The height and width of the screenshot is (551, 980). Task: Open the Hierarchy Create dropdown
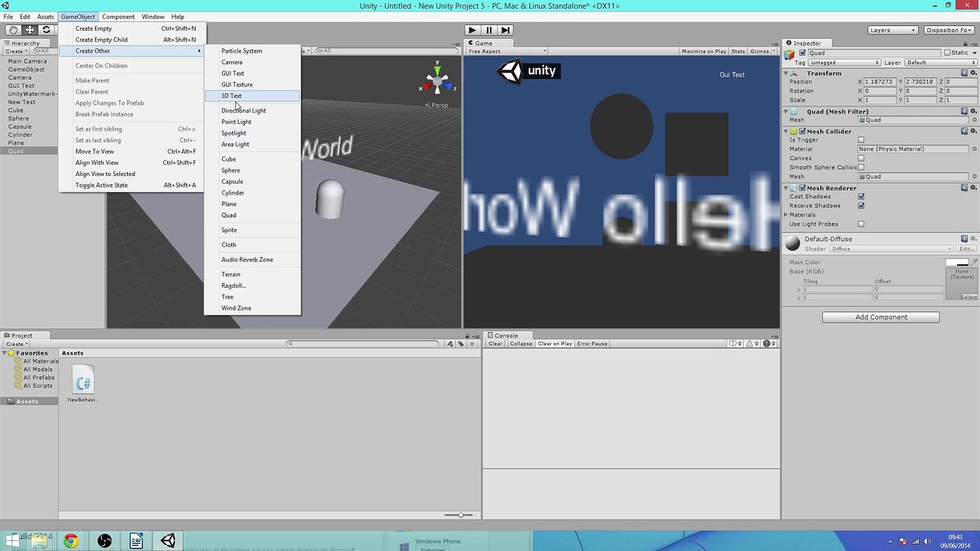16,51
